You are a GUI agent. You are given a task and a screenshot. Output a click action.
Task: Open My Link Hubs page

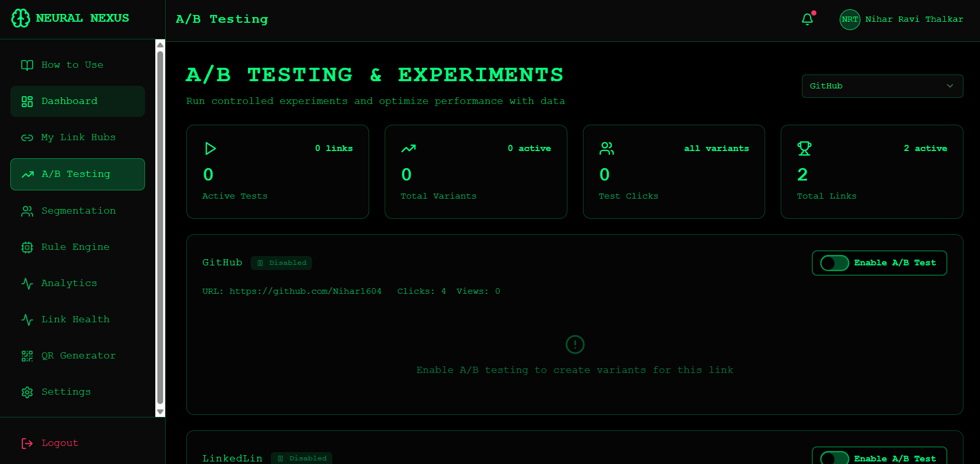(x=78, y=138)
